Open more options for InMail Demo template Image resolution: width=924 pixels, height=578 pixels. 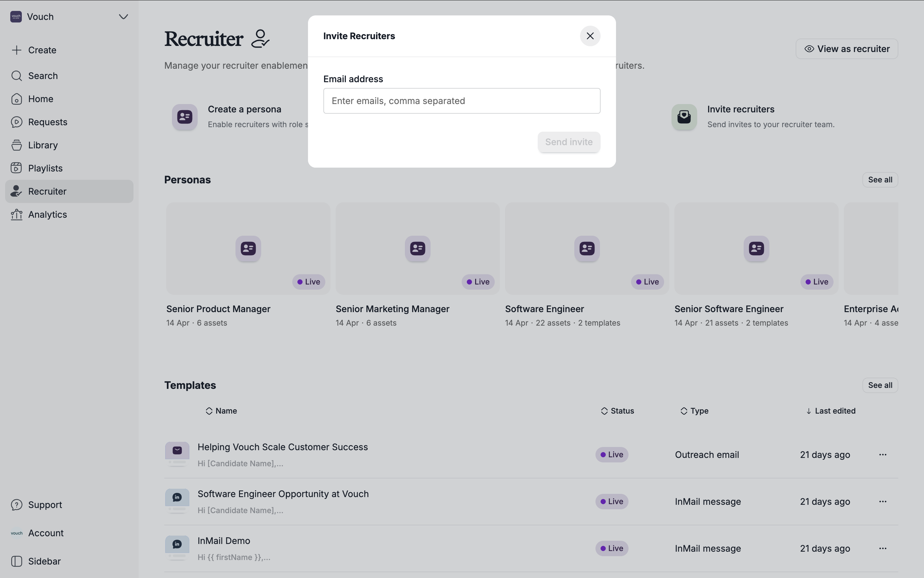pos(882,548)
